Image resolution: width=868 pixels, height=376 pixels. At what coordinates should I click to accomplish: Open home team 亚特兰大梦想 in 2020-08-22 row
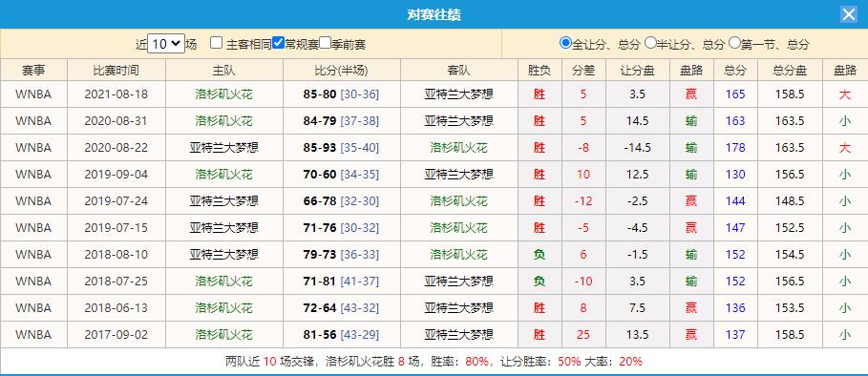pos(224,148)
